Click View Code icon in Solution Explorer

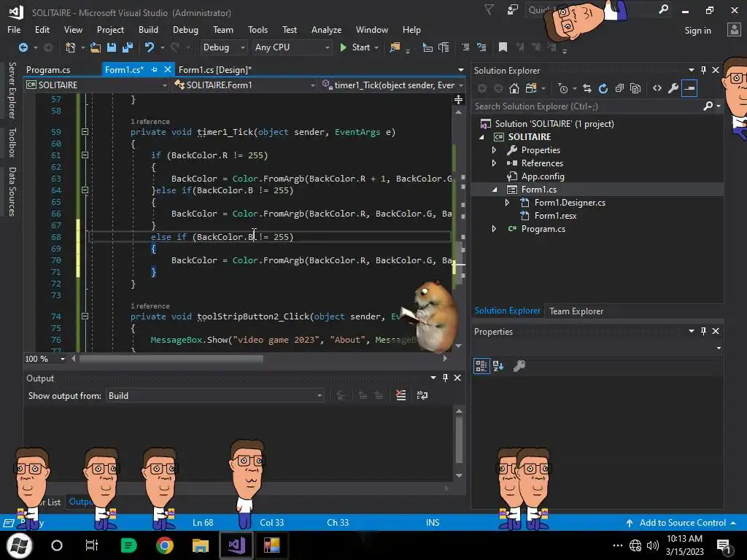click(657, 88)
